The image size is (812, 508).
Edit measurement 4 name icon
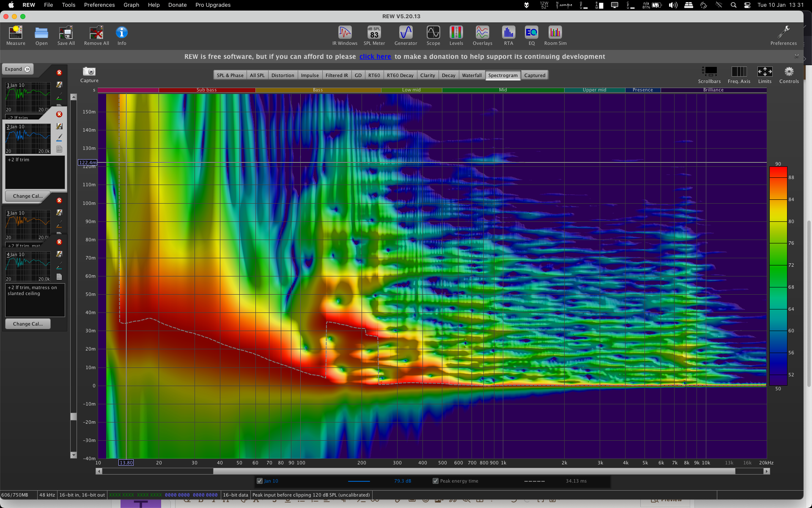coord(59,254)
